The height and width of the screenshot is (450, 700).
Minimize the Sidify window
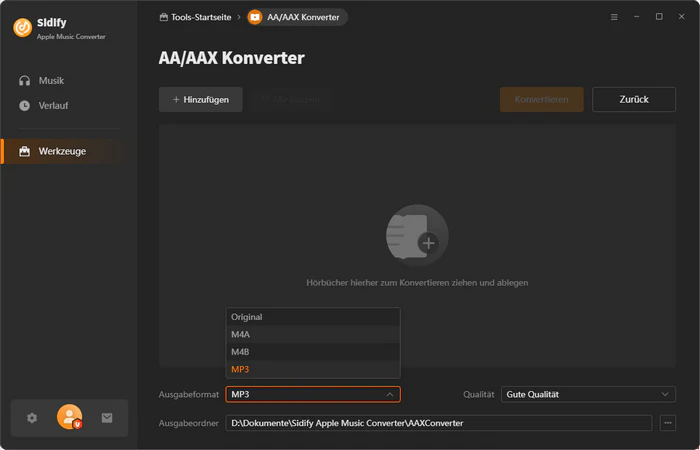coord(637,17)
